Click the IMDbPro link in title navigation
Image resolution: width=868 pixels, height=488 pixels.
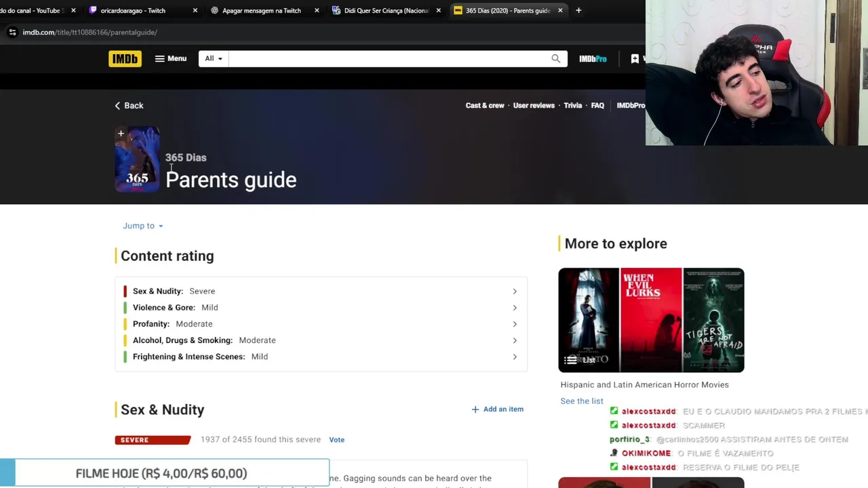[631, 106]
